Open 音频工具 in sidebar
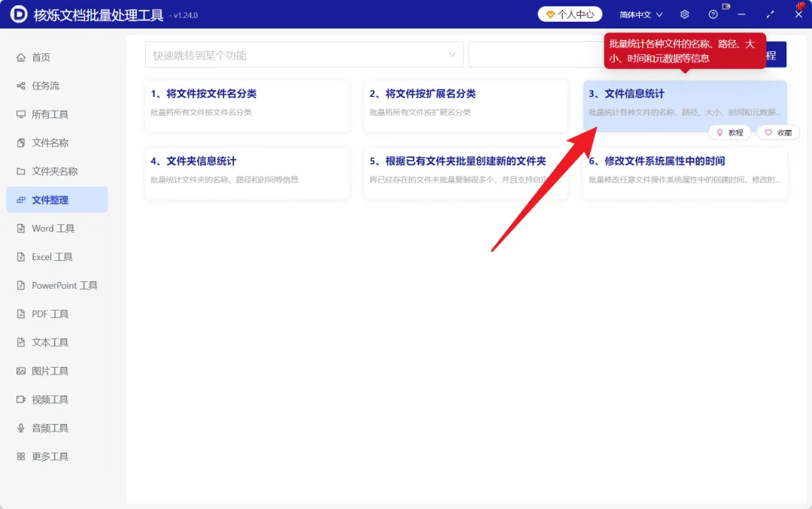The image size is (812, 509). click(57, 428)
